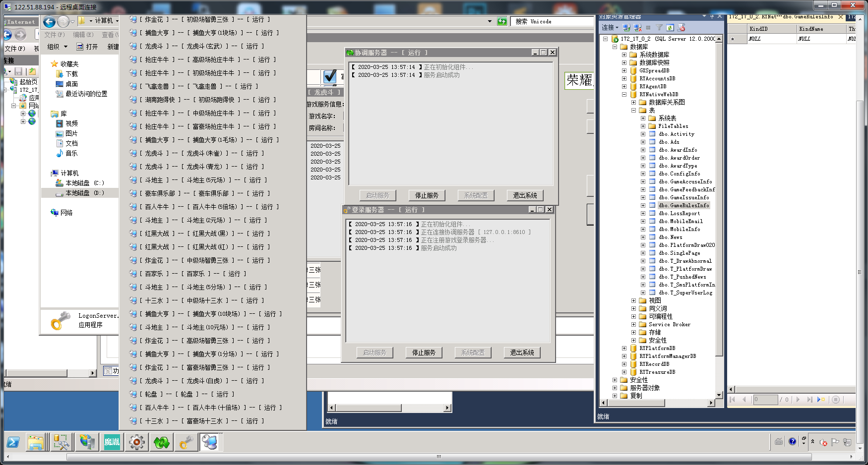Click the blue Back arrow in the Explorer window
This screenshot has height=465, width=868.
[x=49, y=22]
